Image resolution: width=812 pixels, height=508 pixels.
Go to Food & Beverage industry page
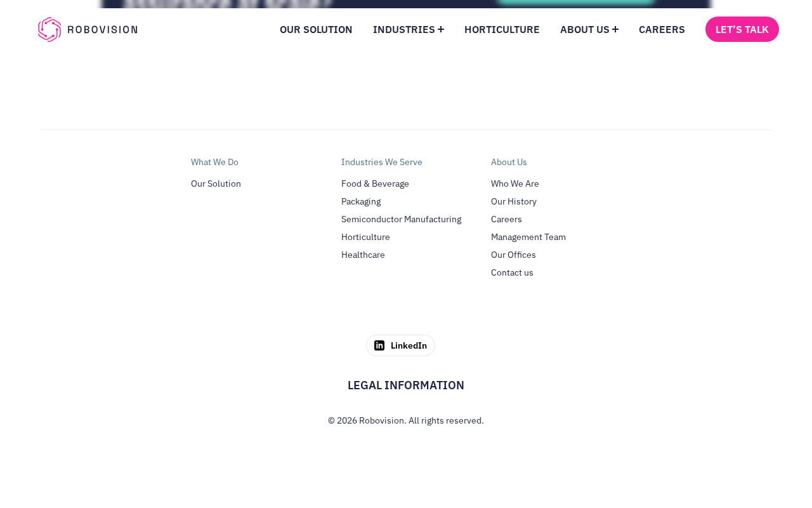[x=375, y=184]
